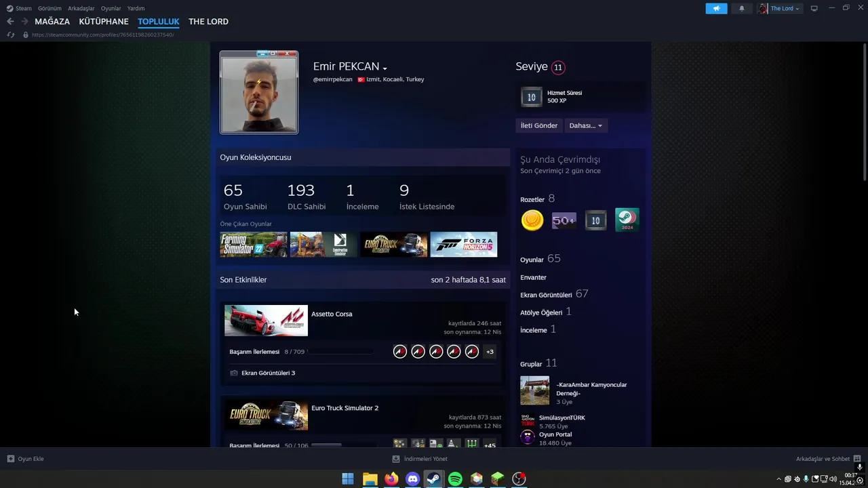Image resolution: width=868 pixels, height=488 pixels.
Task: Open the Oyunlar menu
Action: click(111, 8)
